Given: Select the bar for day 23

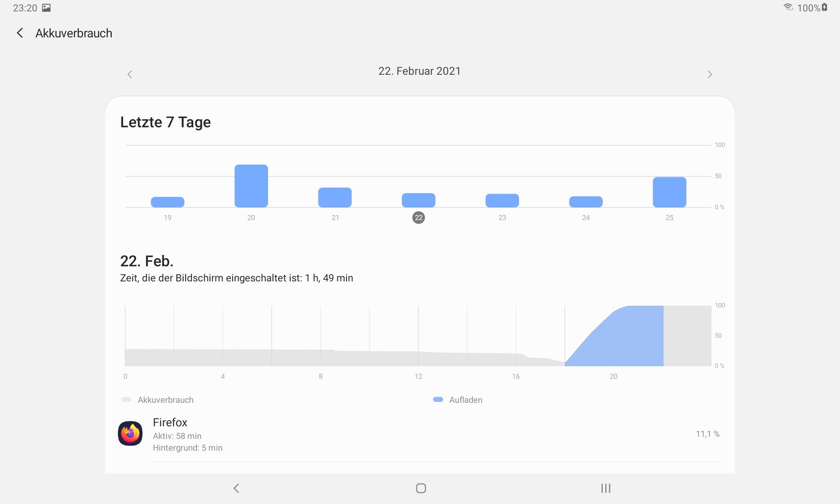Looking at the screenshot, I should pos(502,200).
